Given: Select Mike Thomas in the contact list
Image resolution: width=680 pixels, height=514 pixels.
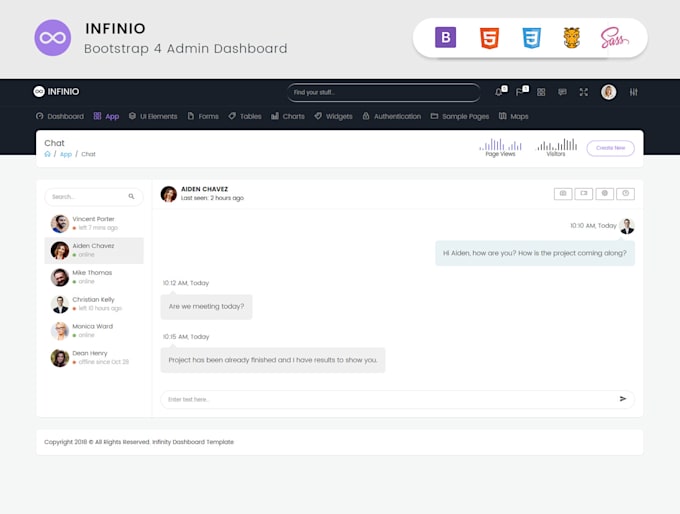Looking at the screenshot, I should pos(92,277).
